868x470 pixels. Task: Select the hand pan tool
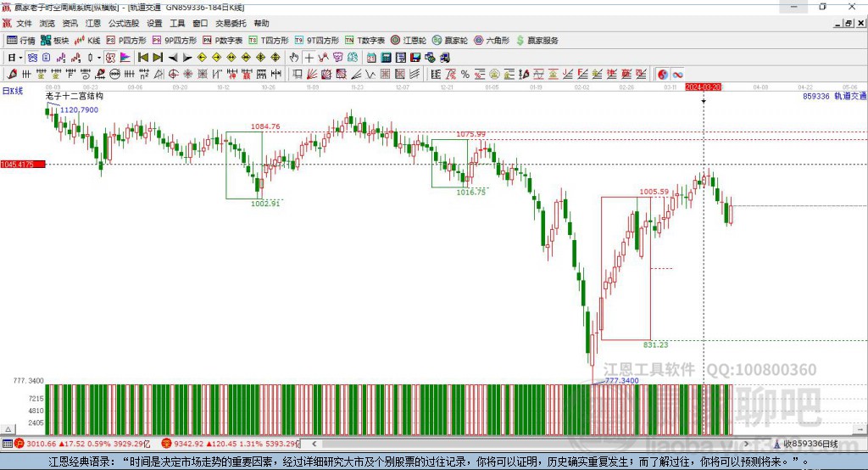[x=294, y=58]
